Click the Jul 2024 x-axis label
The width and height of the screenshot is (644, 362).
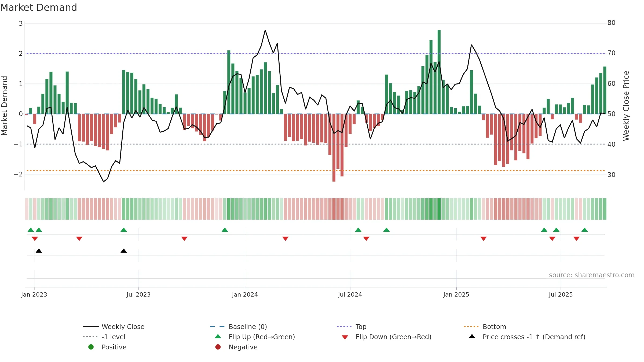click(x=350, y=295)
